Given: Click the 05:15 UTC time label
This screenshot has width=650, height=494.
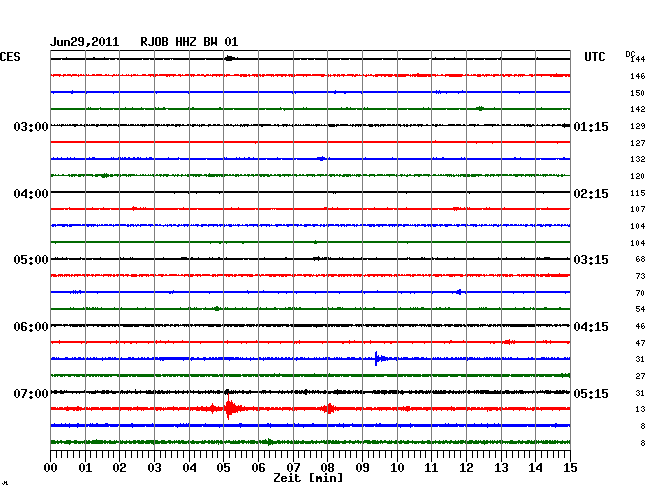Looking at the screenshot, I should (x=591, y=393).
